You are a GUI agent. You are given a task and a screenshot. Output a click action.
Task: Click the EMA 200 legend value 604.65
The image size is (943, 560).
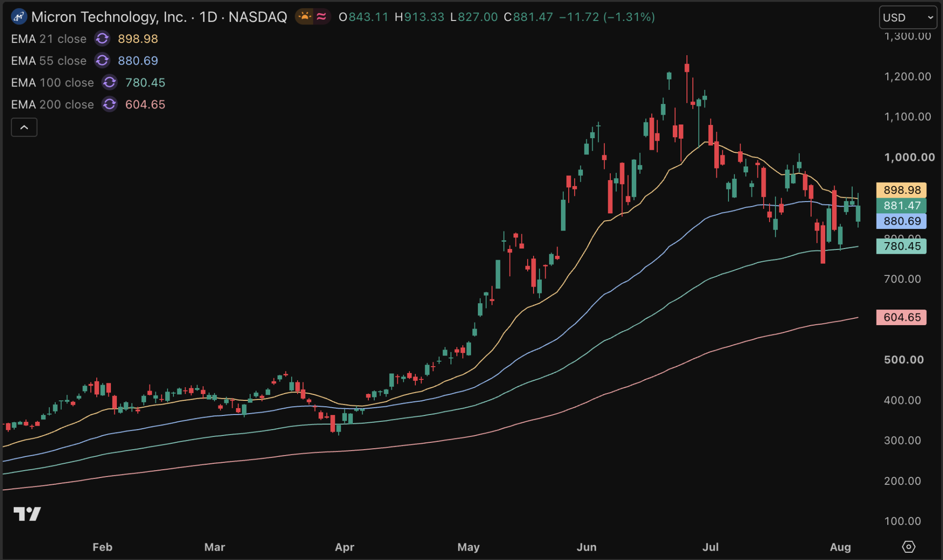[x=145, y=104]
